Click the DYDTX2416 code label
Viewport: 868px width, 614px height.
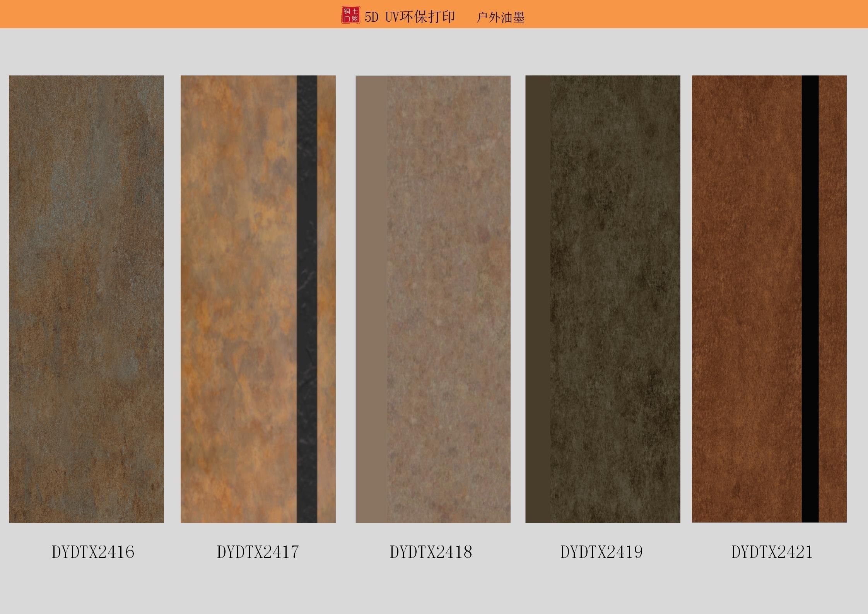point(93,552)
